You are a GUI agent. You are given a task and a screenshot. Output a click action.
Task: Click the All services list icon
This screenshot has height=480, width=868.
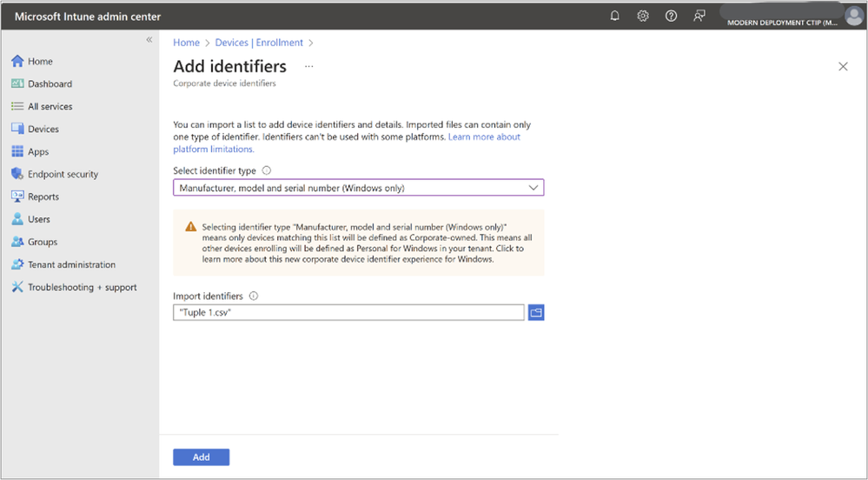(17, 106)
